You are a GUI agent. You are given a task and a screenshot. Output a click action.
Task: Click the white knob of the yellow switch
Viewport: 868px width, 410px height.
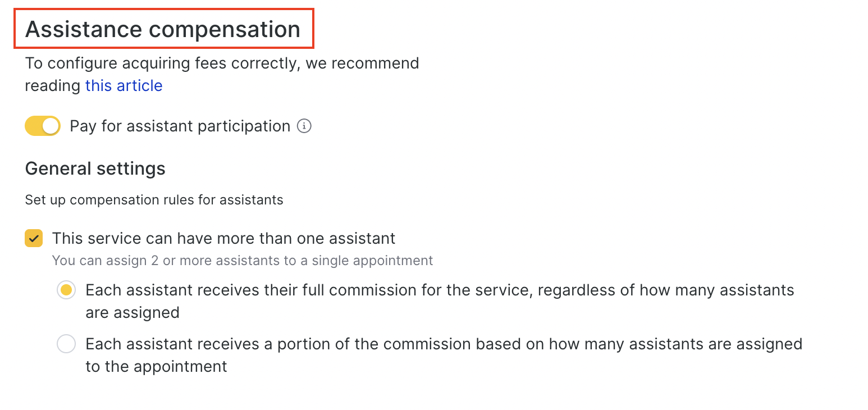pos(51,126)
